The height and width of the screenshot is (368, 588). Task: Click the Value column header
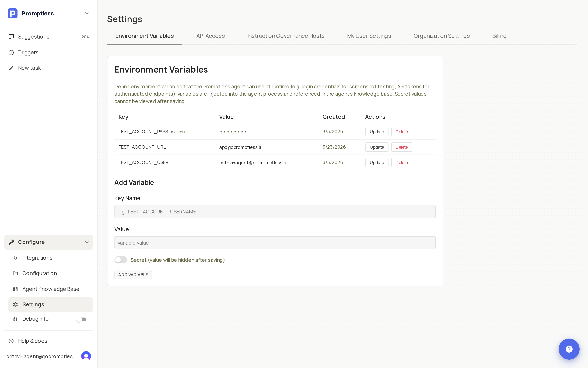[x=226, y=117]
